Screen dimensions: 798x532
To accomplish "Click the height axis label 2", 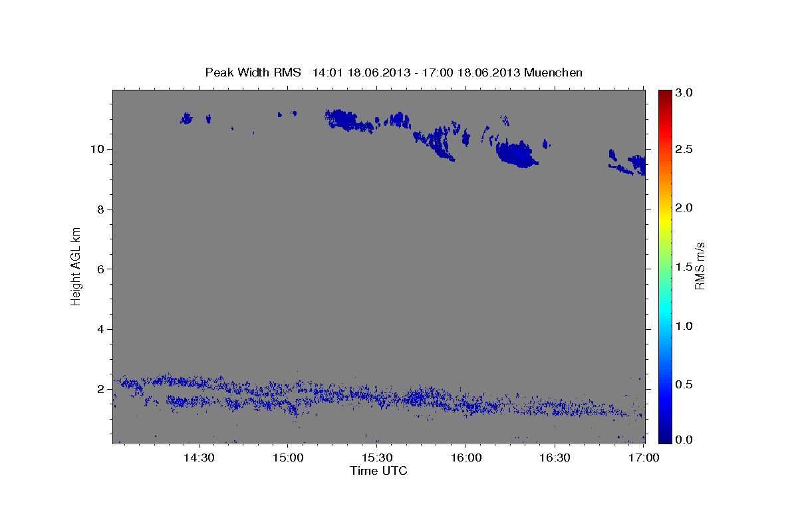I will pyautogui.click(x=102, y=389).
